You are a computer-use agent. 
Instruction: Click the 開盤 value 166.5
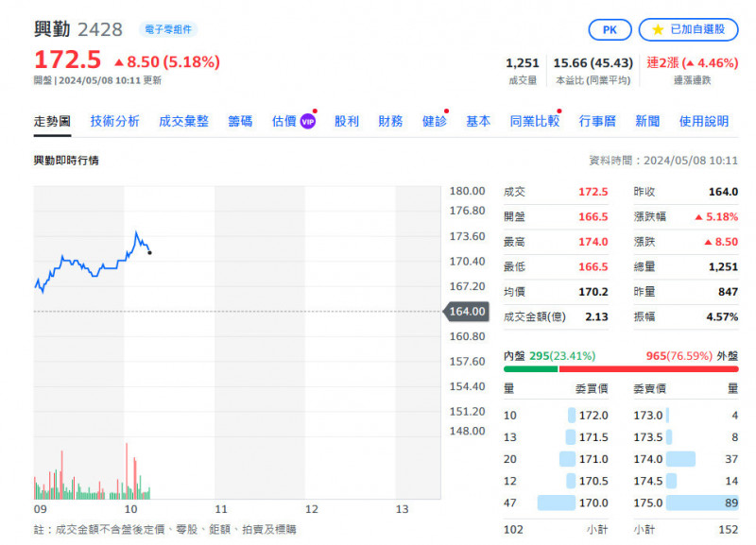point(593,217)
